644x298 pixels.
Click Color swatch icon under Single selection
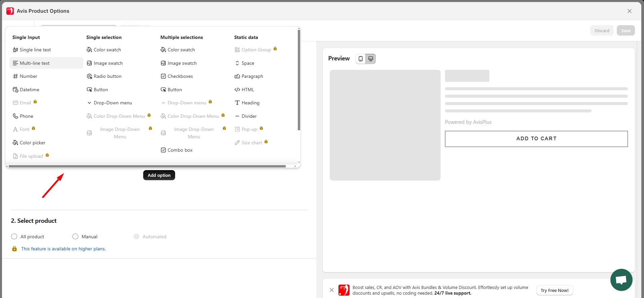(x=89, y=50)
